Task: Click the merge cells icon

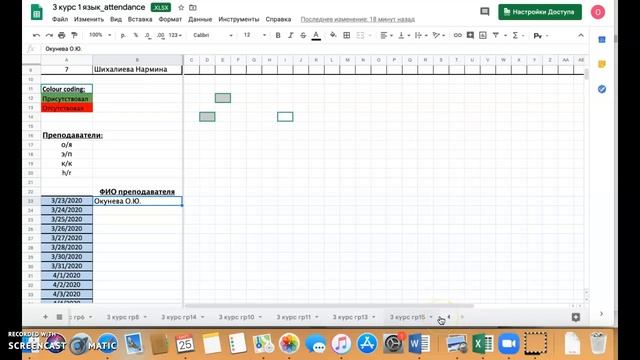Action: [x=360, y=36]
